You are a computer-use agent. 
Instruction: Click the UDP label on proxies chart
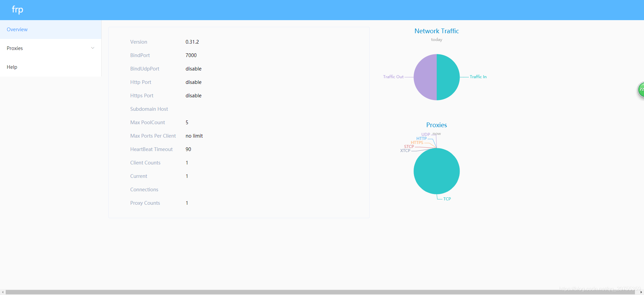(426, 135)
